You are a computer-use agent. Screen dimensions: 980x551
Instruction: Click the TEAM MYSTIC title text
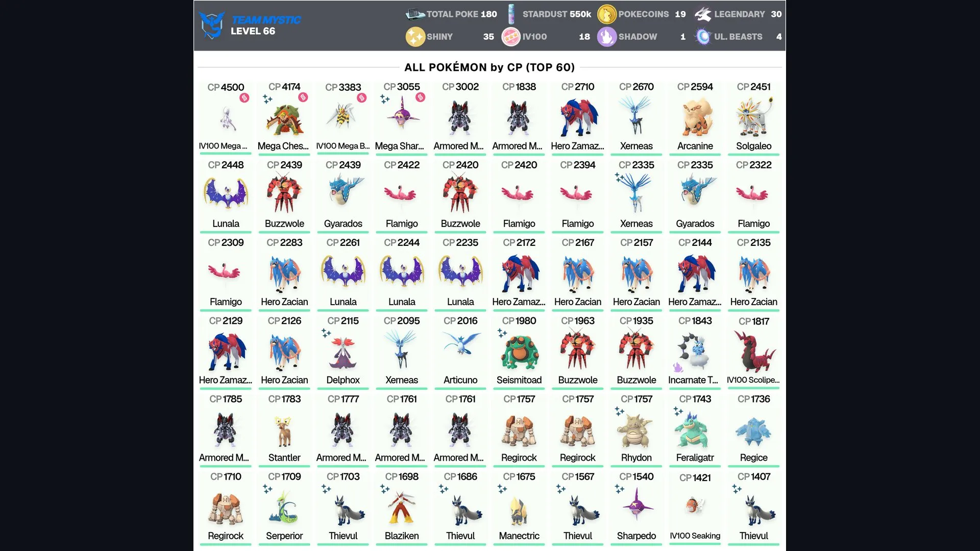[266, 20]
